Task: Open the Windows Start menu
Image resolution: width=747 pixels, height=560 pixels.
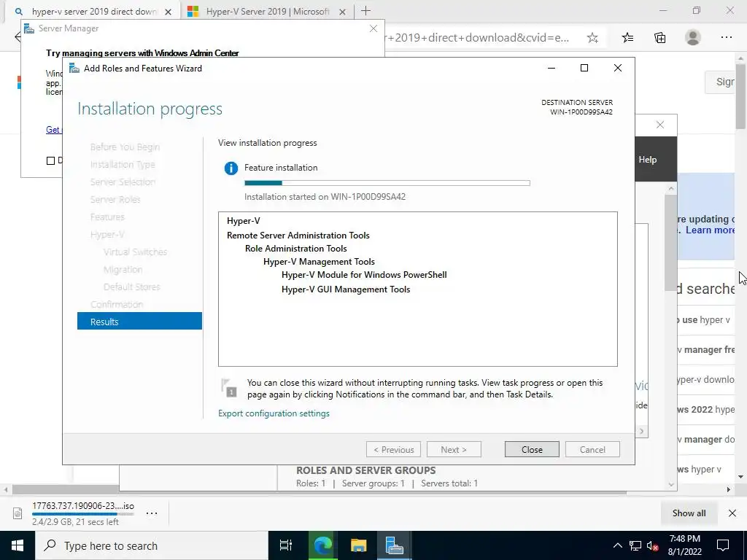Action: click(18, 545)
